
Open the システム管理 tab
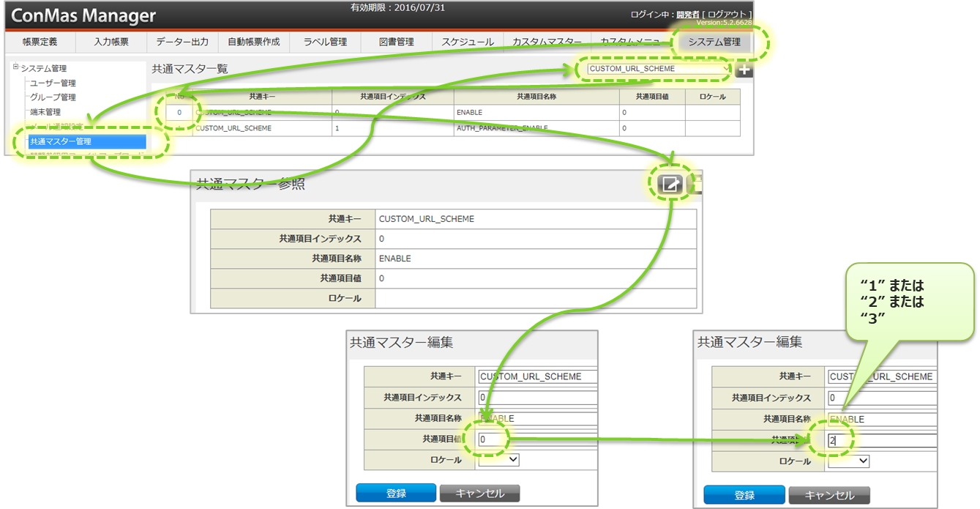coord(714,42)
